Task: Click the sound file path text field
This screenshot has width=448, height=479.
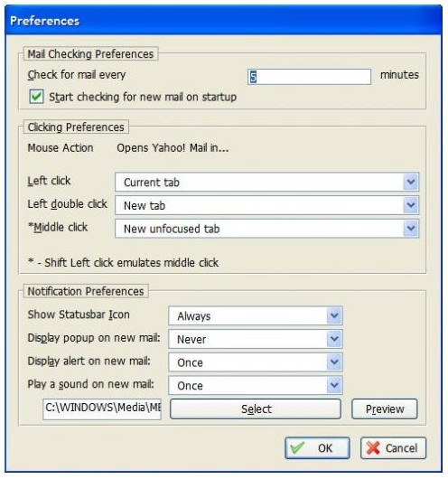Action: pos(102,409)
